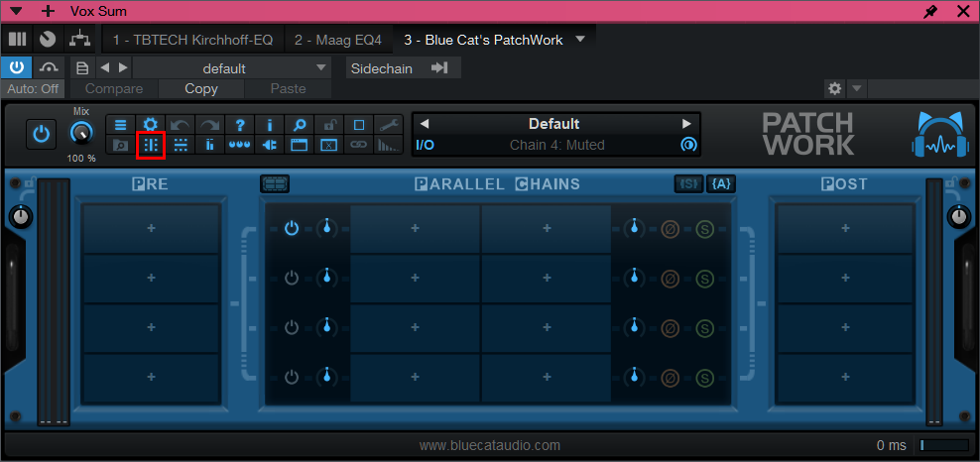This screenshot has width=980, height=462.
Task: Click the horizontal rows layout icon
Action: pyautogui.click(x=181, y=145)
